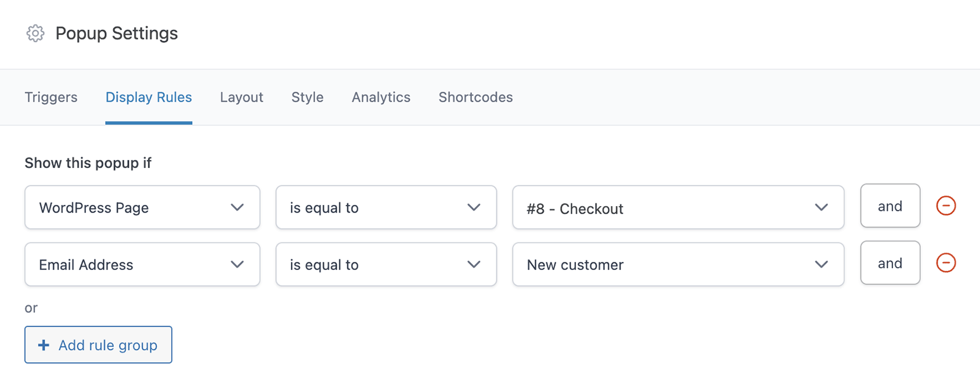Go to the Style tab
Image resolution: width=980 pixels, height=389 pixels.
[x=307, y=97]
